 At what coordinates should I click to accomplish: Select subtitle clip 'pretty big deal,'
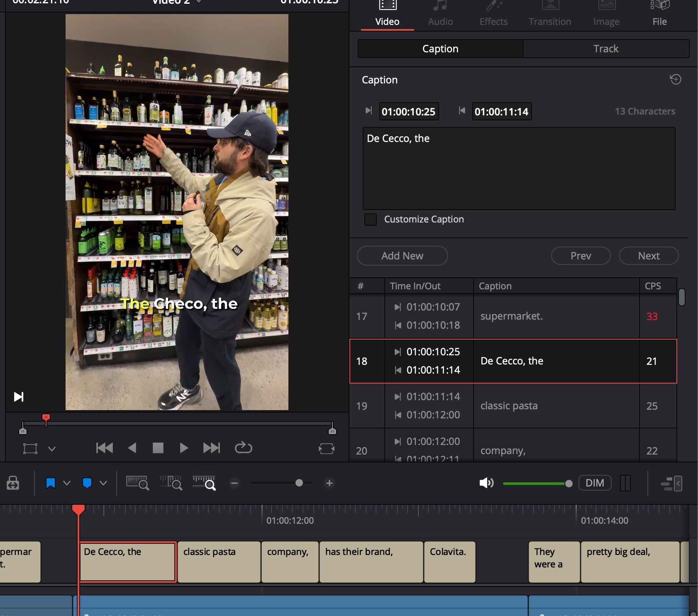point(630,562)
